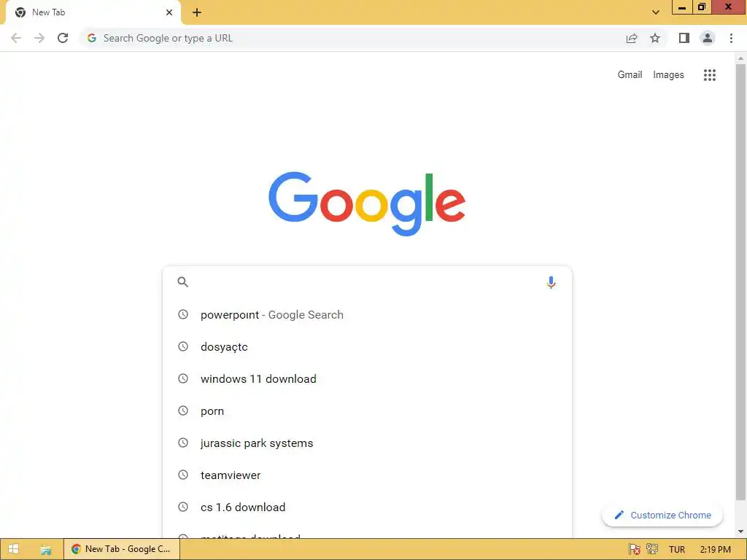Click clock icon beside 'powerpoint' suggestion
Viewport: 747px width, 560px height.
pyautogui.click(x=183, y=314)
